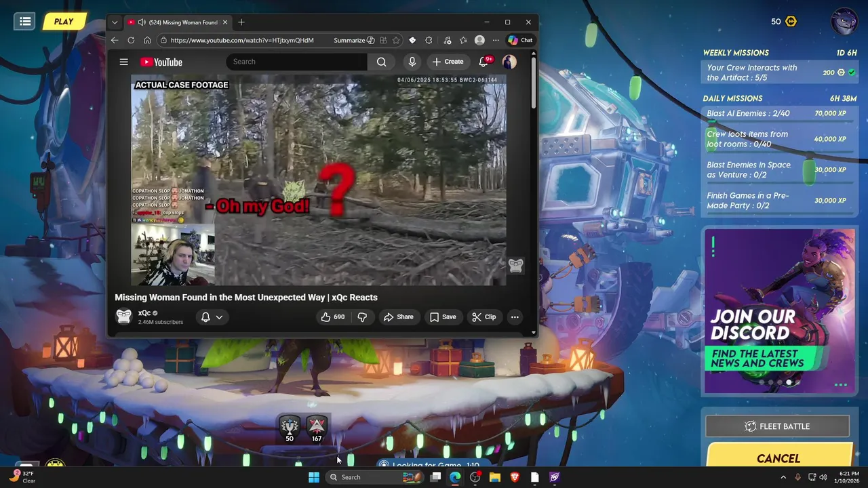The width and height of the screenshot is (868, 488).
Task: Open the browser tab list dropdown arrow
Action: tap(115, 22)
